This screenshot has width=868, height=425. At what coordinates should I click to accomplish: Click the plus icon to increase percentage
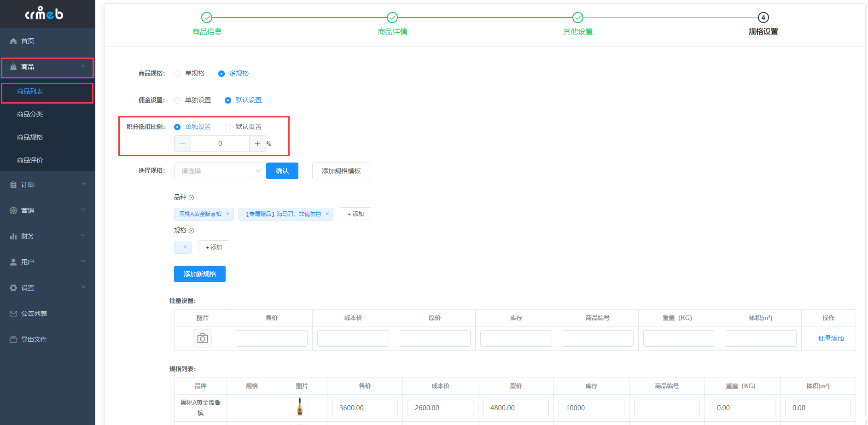(x=257, y=144)
